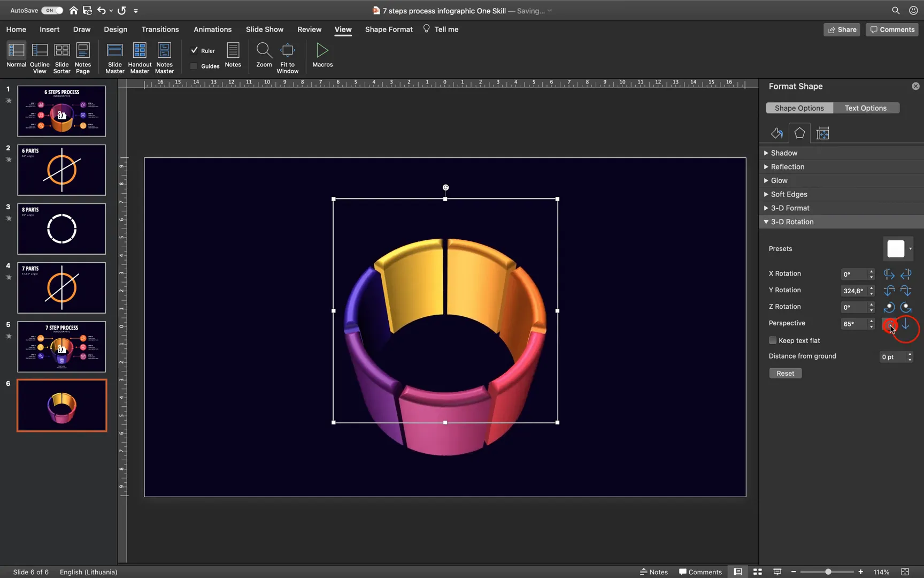924x578 pixels.
Task: Expand the Shadow section
Action: [783, 153]
